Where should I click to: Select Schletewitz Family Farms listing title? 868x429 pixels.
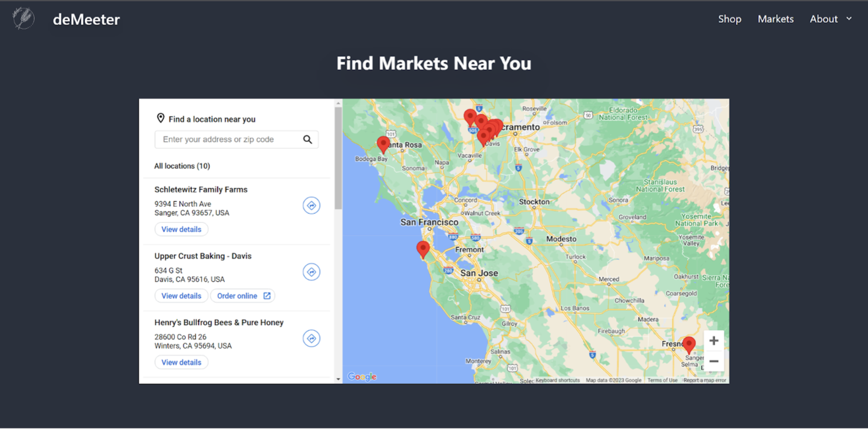pyautogui.click(x=201, y=189)
